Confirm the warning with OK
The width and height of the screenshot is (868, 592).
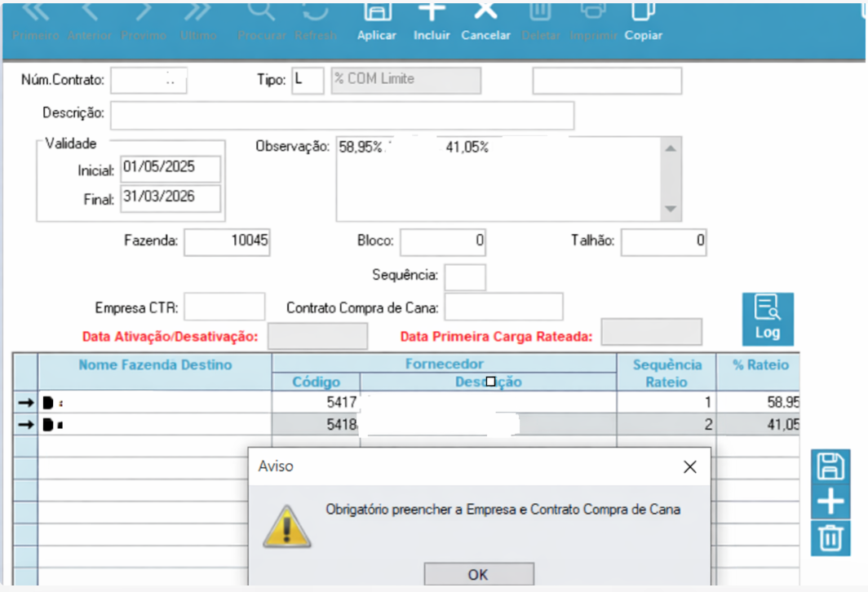479,574
